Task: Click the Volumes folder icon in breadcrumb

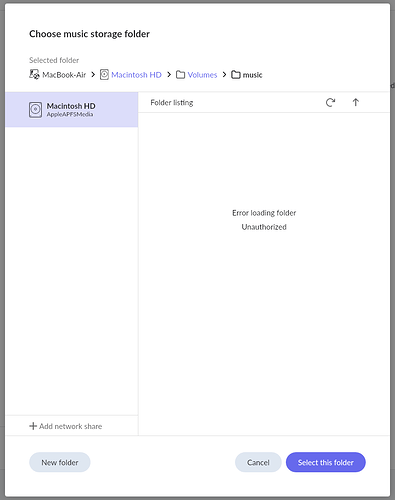Action: (x=180, y=75)
